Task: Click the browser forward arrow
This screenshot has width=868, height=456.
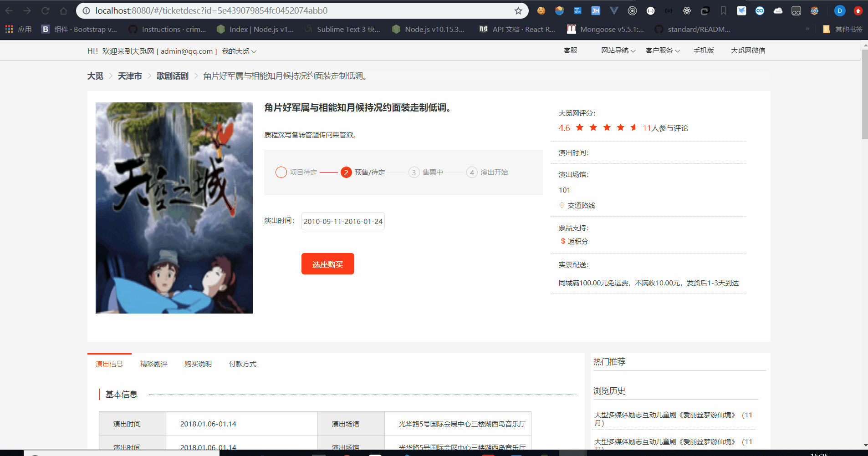Action: point(27,10)
